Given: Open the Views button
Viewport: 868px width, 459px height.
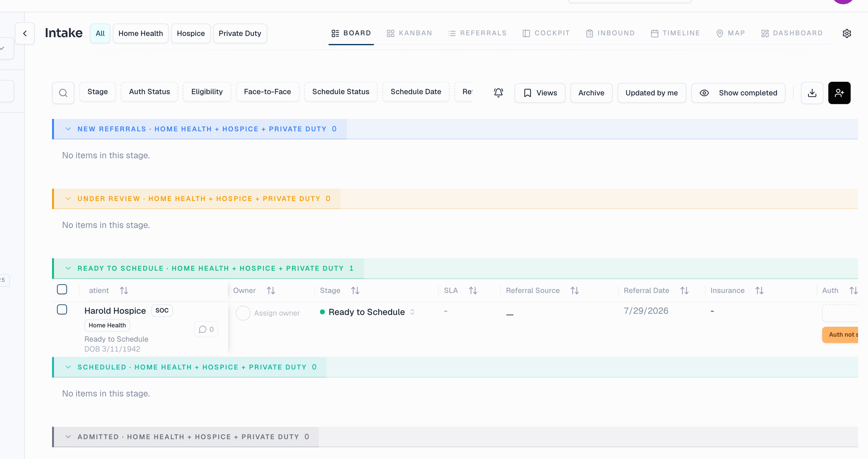Looking at the screenshot, I should (x=540, y=93).
